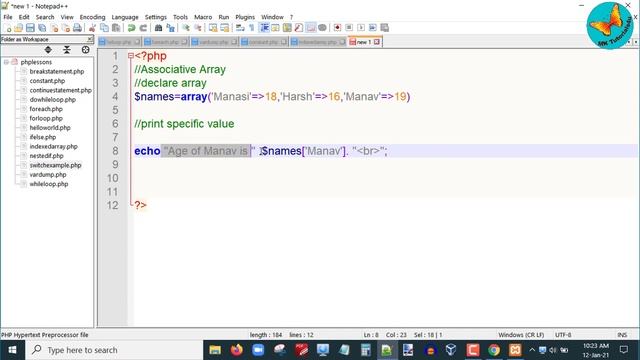Locate current file in workspace panel
The image size is (640, 360).
tap(85, 50)
